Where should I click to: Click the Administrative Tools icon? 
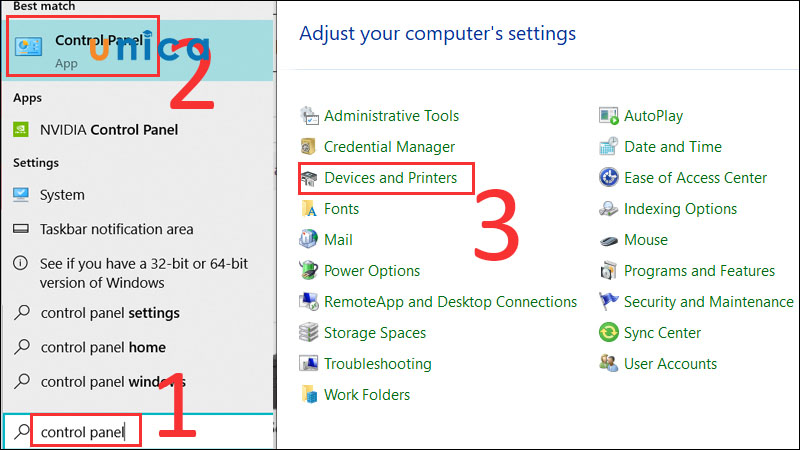click(x=309, y=116)
